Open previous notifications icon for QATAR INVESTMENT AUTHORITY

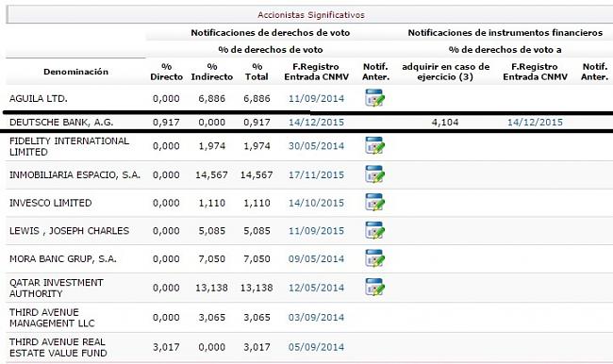[x=374, y=287]
